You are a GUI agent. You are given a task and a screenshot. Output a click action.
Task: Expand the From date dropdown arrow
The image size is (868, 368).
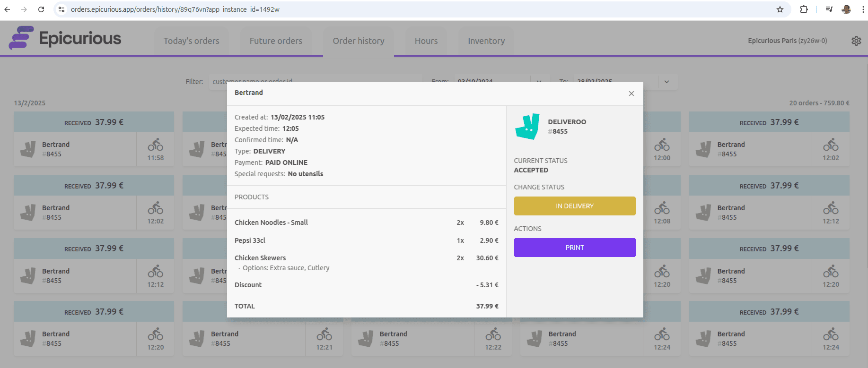coord(539,80)
